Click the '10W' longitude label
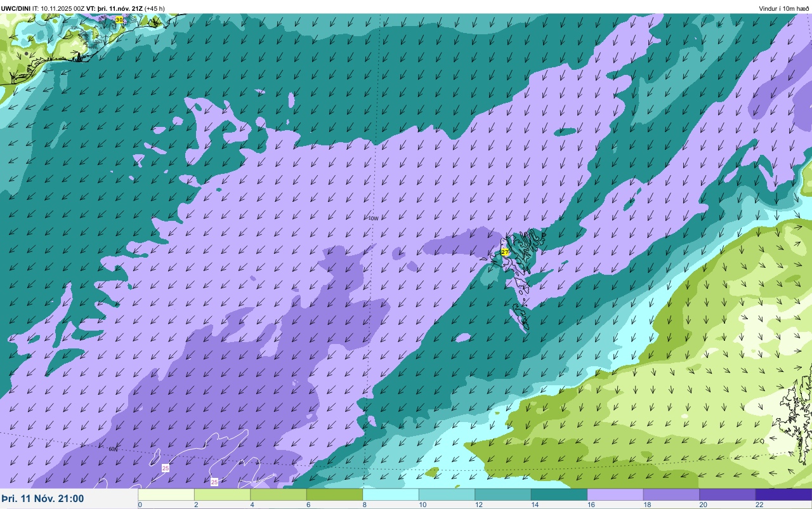812x509 pixels. tap(373, 218)
